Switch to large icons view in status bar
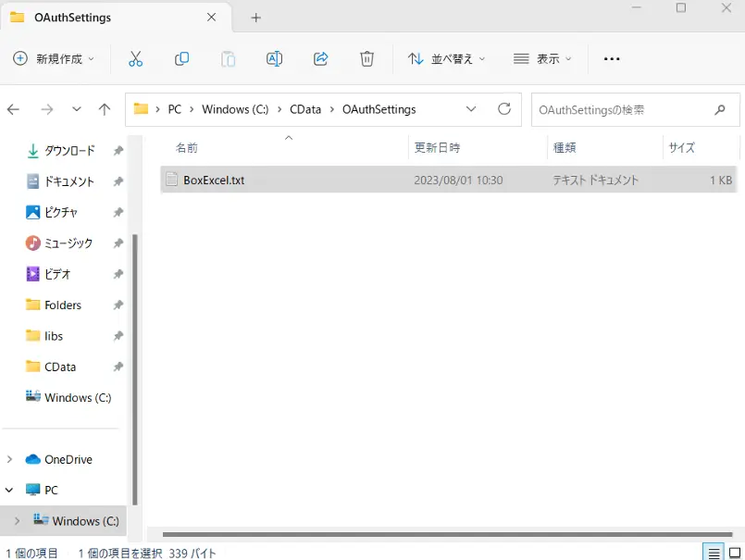Viewport: 745px width, 560px height. (x=735, y=553)
